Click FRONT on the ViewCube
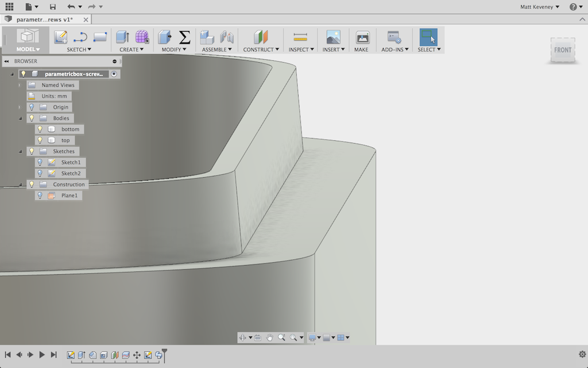 coord(563,50)
